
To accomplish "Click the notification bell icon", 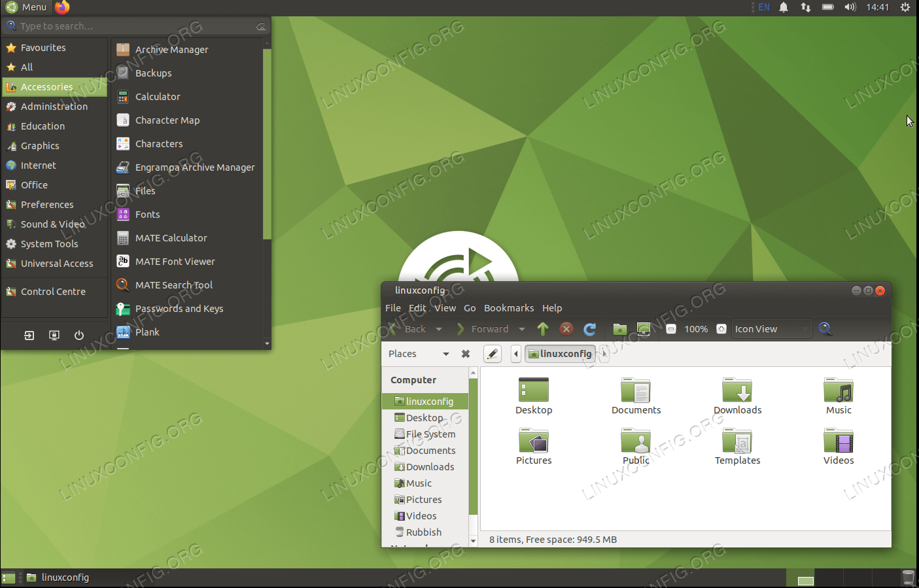I will point(784,7).
